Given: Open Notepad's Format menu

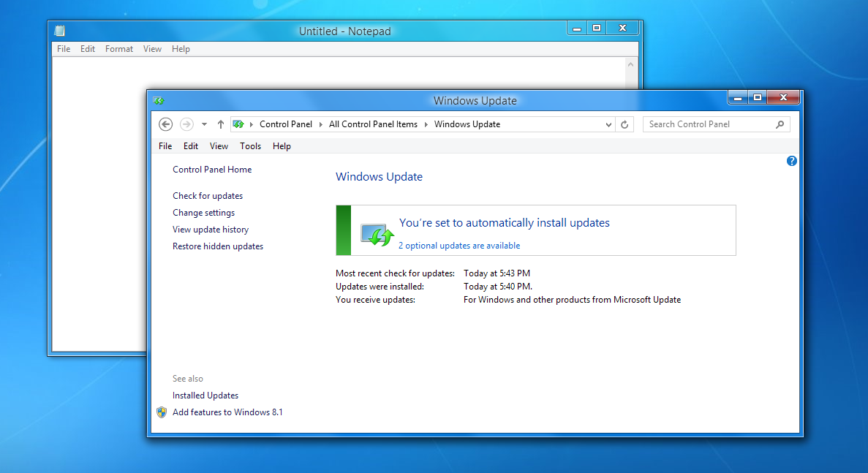Looking at the screenshot, I should coord(118,48).
